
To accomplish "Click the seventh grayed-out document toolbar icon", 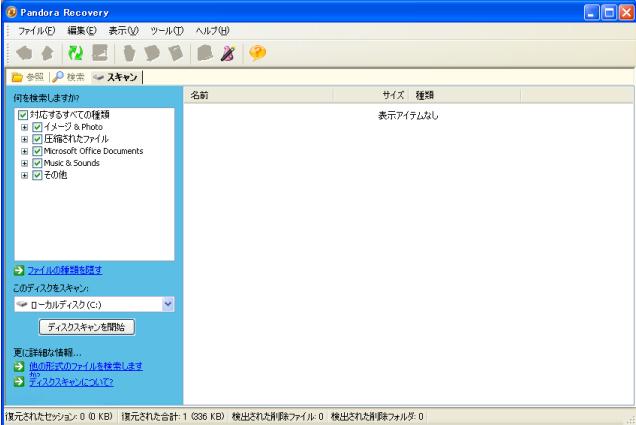I will pos(176,53).
